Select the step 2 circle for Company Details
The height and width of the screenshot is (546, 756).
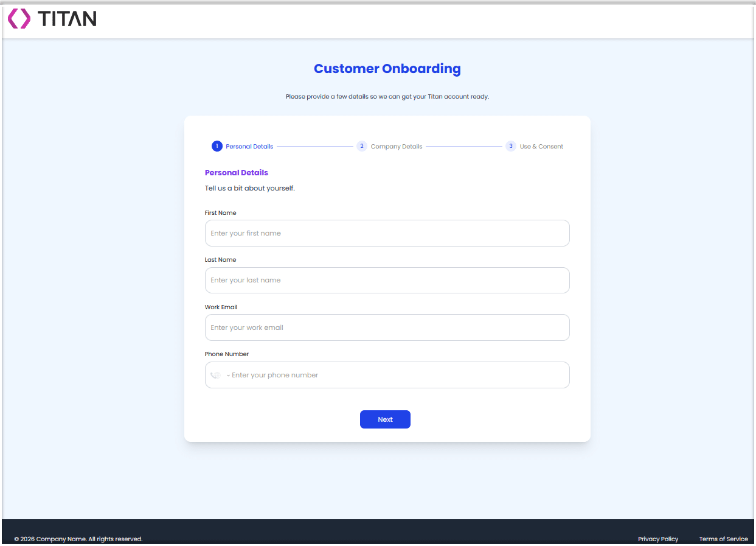pos(362,146)
